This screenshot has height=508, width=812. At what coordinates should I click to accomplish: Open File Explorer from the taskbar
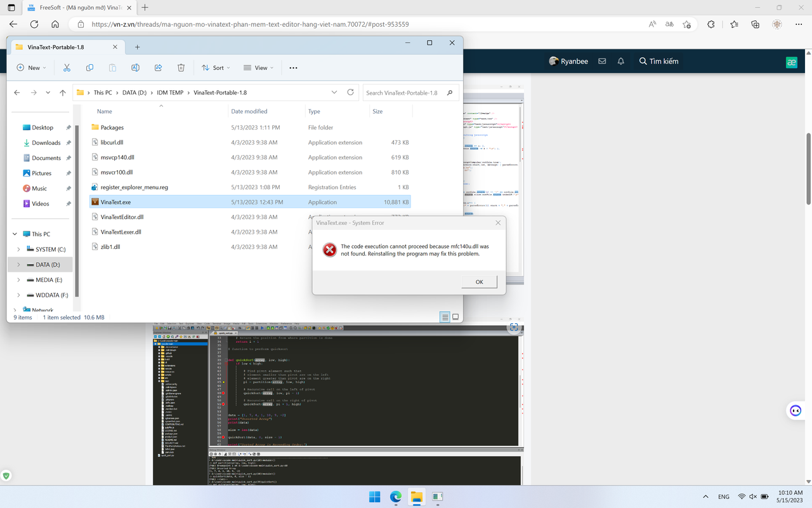pyautogui.click(x=416, y=496)
